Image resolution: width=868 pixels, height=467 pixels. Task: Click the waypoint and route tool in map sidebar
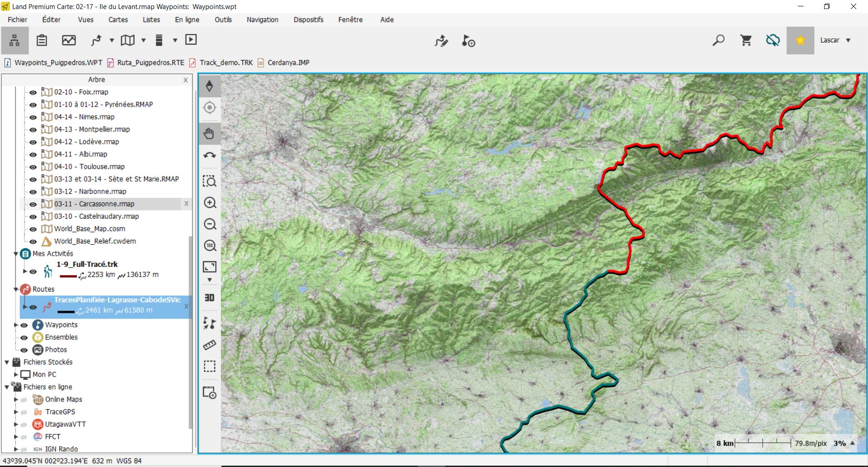[210, 323]
